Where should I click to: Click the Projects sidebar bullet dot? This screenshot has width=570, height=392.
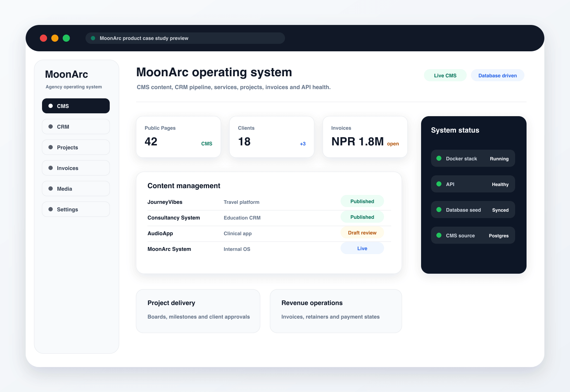(x=51, y=147)
